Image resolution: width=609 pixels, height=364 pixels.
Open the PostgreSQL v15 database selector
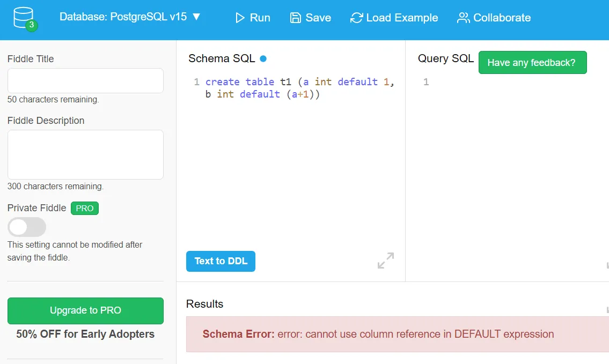click(x=129, y=17)
